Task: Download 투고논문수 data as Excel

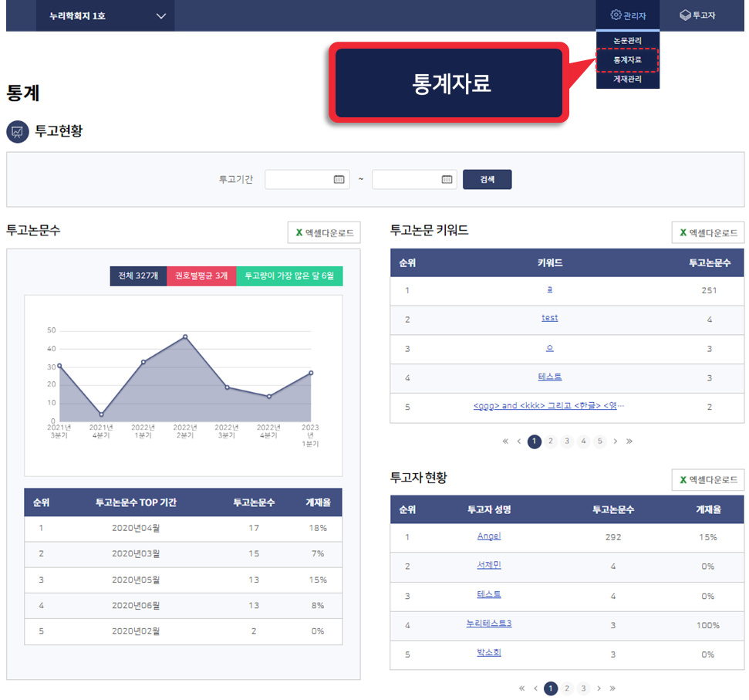Action: coord(323,232)
